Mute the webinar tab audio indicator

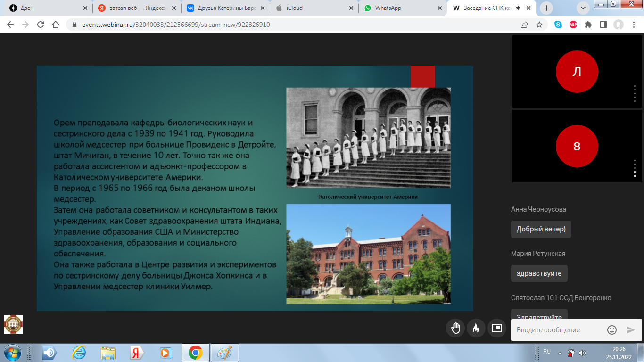click(x=519, y=8)
